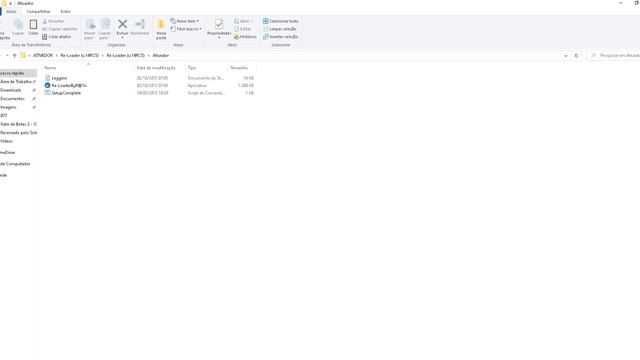This screenshot has width=640, height=360.
Task: Open Vídeos in the sidebar
Action: [x=7, y=141]
